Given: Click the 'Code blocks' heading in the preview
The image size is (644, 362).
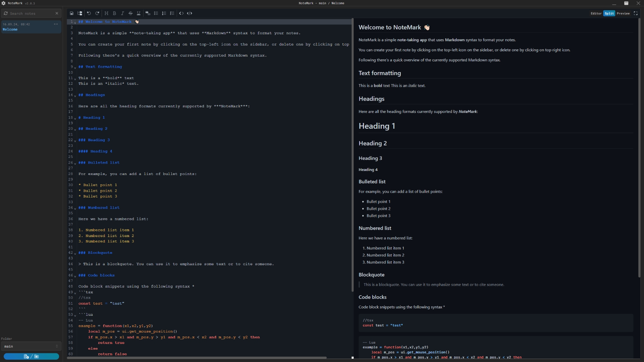Looking at the screenshot, I should click(x=372, y=297).
